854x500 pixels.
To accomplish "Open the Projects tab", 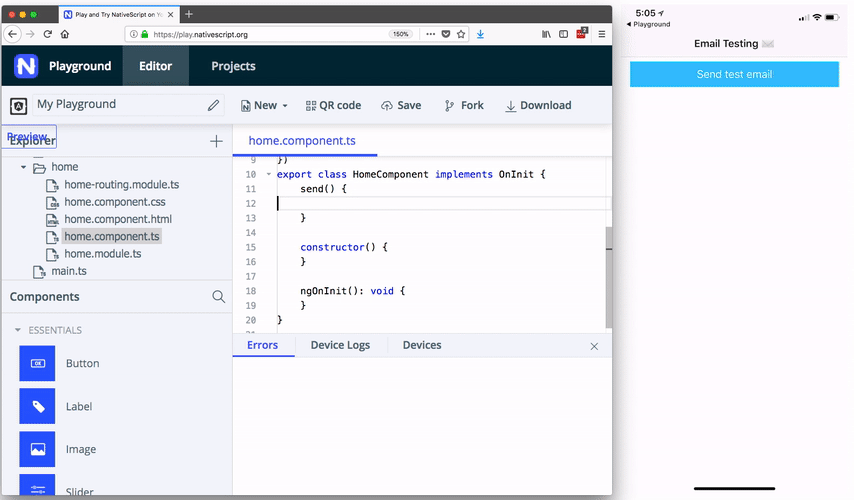I will [233, 66].
